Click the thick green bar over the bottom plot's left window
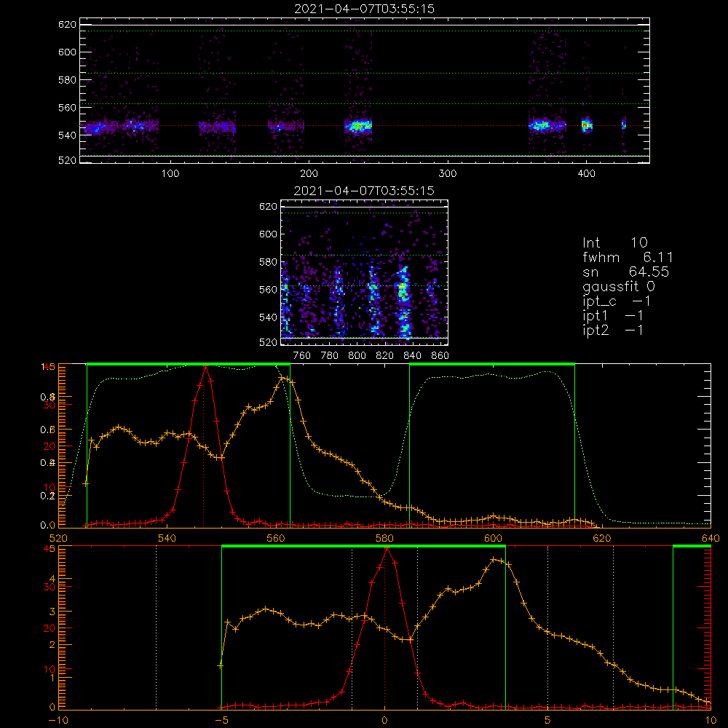 [363, 547]
